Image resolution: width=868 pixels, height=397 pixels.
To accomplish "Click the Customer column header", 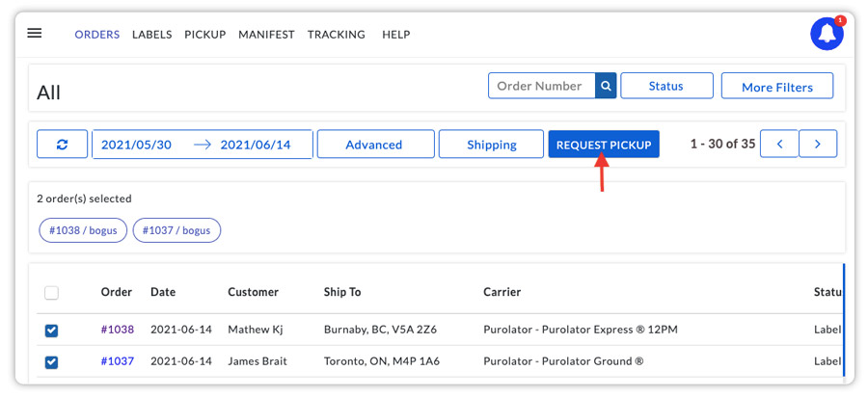I will [x=253, y=292].
